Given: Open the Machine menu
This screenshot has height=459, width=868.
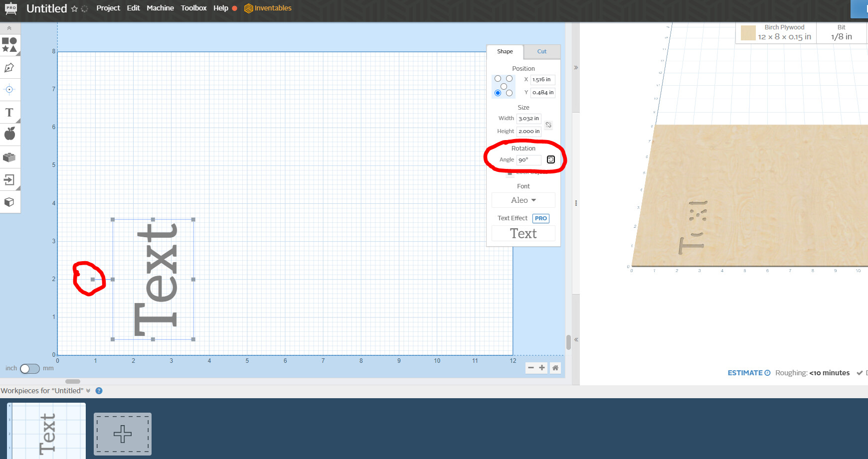Looking at the screenshot, I should pyautogui.click(x=160, y=8).
